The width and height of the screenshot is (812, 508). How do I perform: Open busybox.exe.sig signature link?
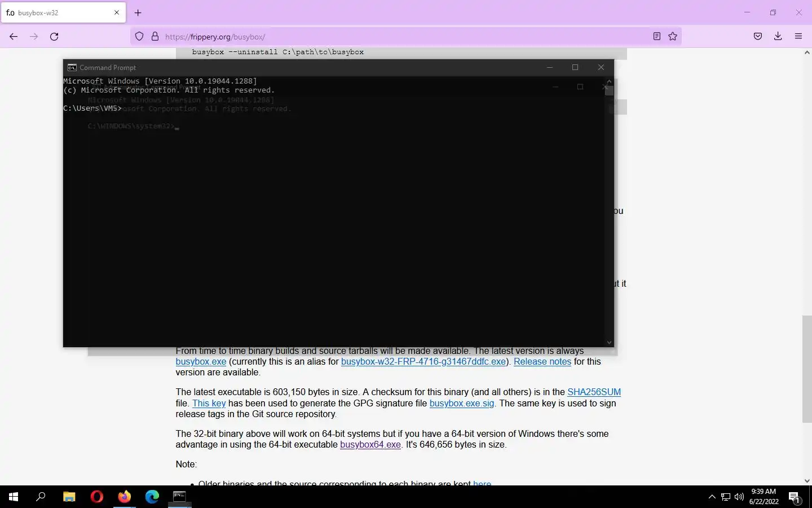click(x=462, y=404)
